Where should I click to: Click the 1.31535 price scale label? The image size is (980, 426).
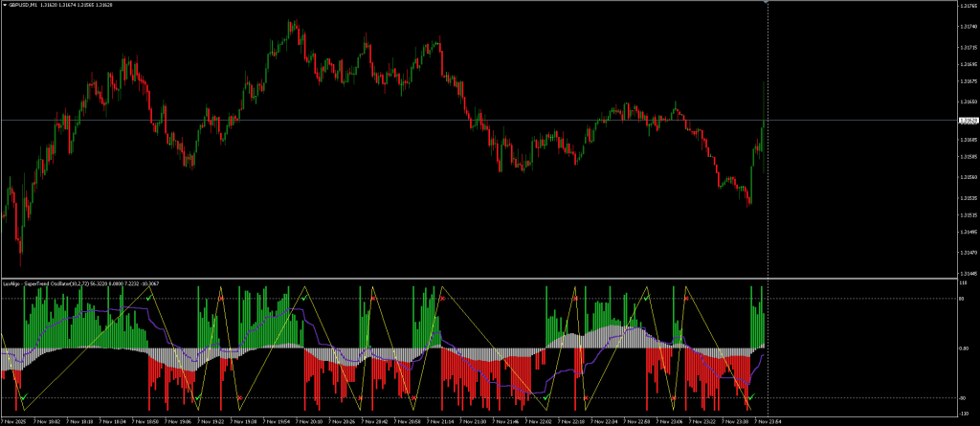click(x=969, y=197)
